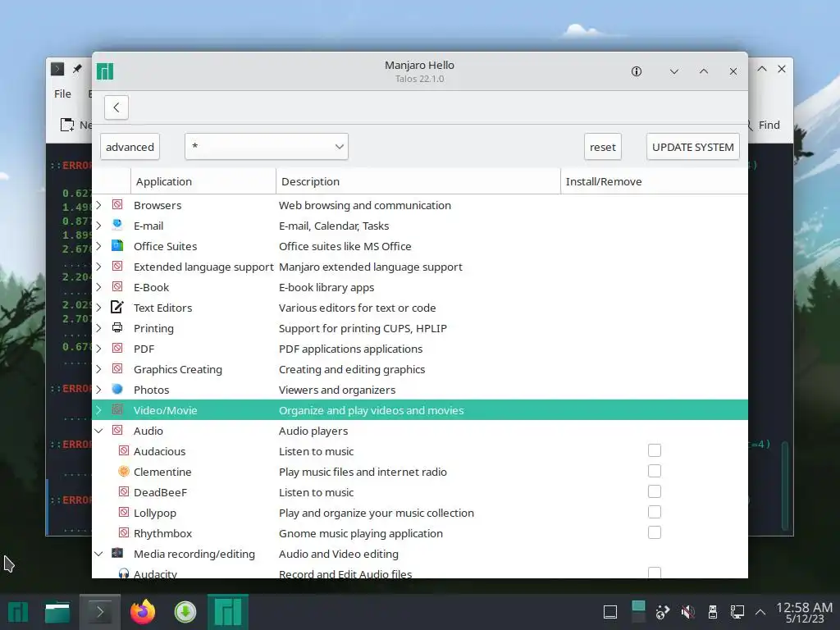Collapse the Audio category
This screenshot has height=630, width=840.
[98, 431]
